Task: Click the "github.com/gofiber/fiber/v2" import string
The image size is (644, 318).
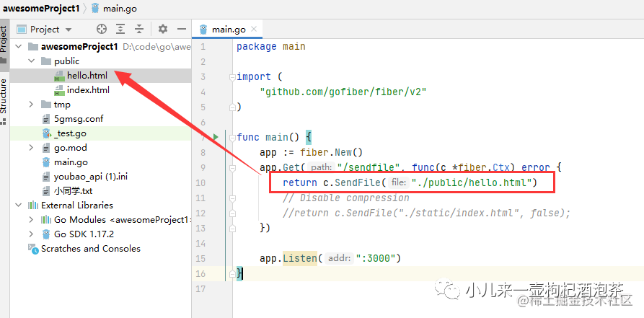Action: pyautogui.click(x=343, y=92)
